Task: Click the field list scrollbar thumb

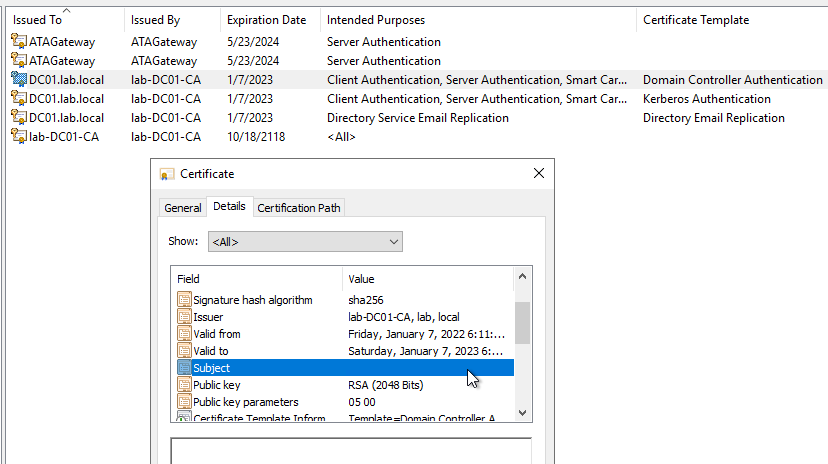Action: [522, 323]
